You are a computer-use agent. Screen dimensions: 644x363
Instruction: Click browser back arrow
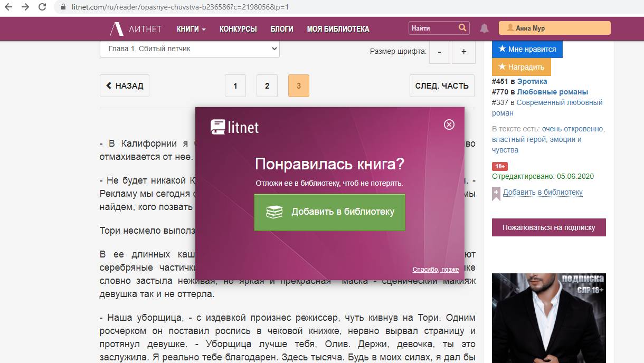8,7
